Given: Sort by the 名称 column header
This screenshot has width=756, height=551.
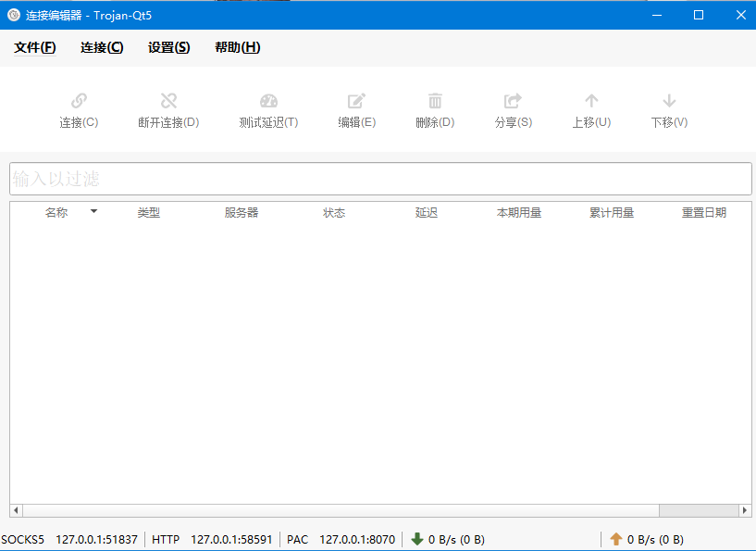Looking at the screenshot, I should click(56, 213).
